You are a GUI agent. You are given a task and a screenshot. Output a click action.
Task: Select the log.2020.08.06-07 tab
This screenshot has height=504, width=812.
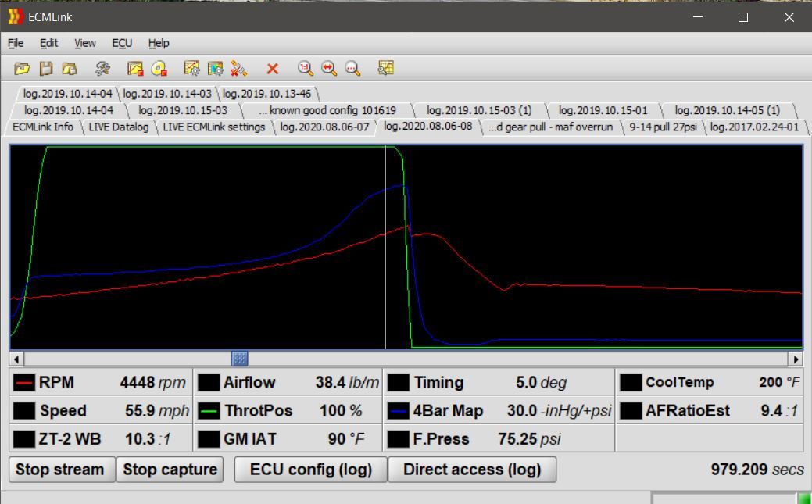click(324, 127)
